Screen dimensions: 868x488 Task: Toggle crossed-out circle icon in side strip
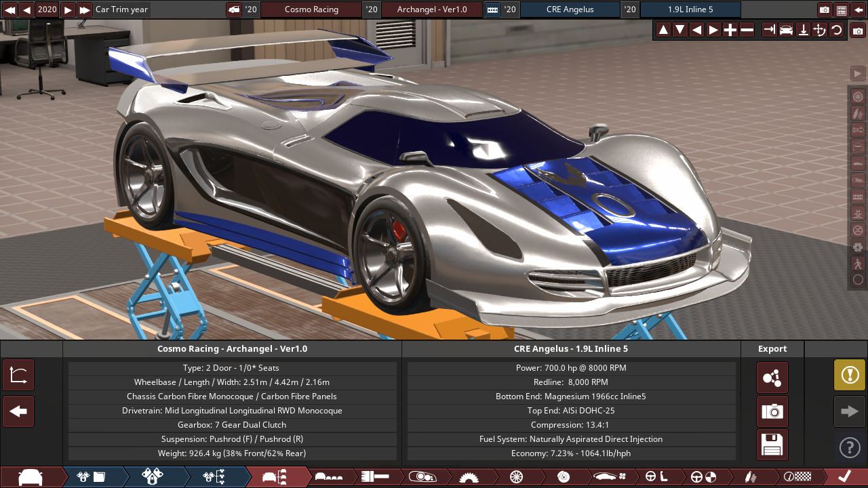[858, 230]
